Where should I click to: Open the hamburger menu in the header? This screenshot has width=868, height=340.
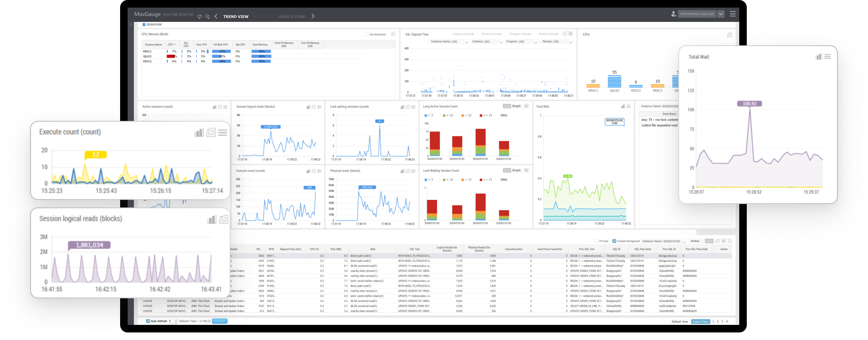[732, 14]
